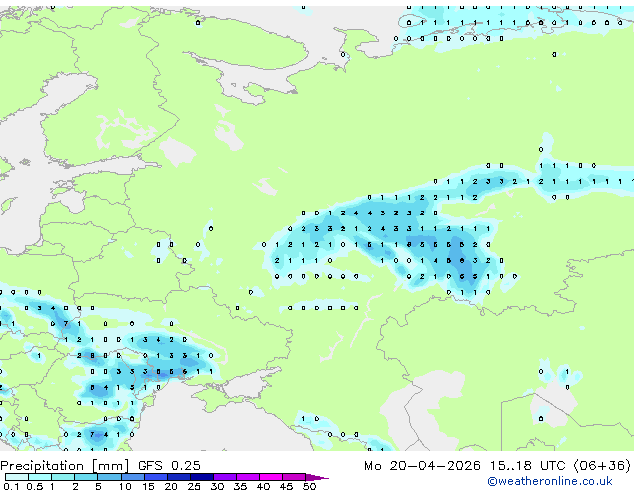Pick the 1–2 mm legend color box
This screenshot has height=490, width=634.
(x=63, y=477)
